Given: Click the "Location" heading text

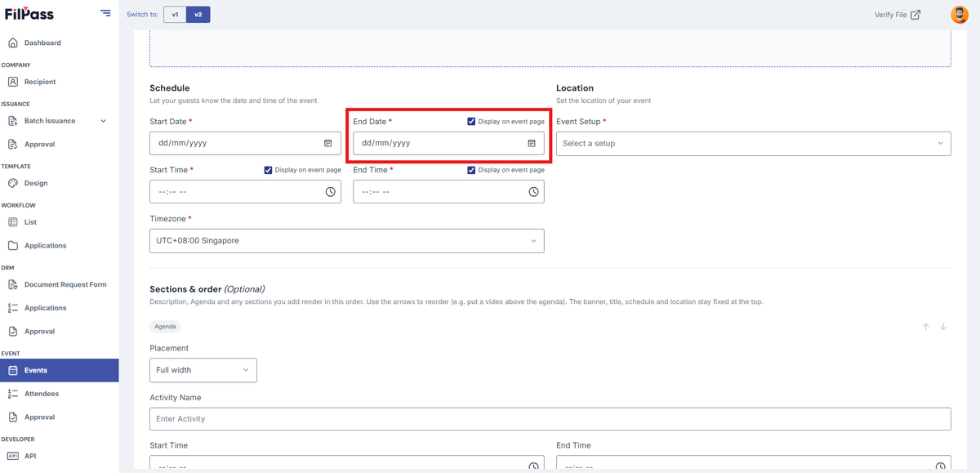Looking at the screenshot, I should point(575,88).
